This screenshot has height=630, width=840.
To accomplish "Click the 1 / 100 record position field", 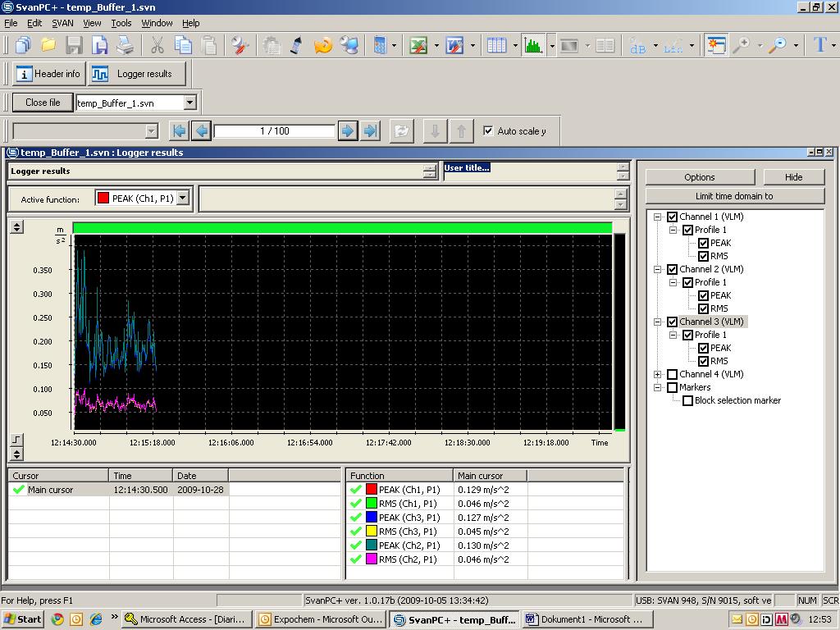I will click(x=275, y=130).
